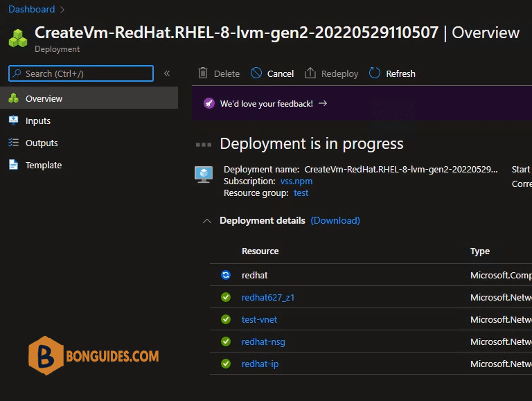
Task: Click the Type column header
Action: pyautogui.click(x=480, y=251)
